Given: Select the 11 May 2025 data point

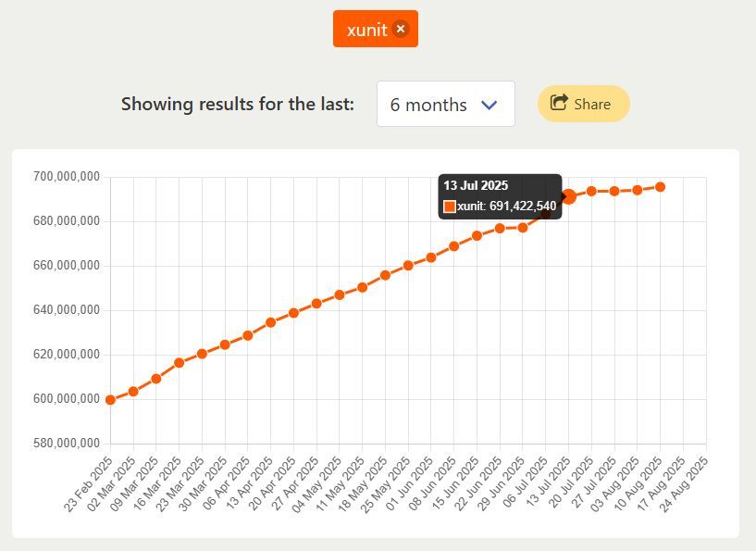Looking at the screenshot, I should click(363, 288).
